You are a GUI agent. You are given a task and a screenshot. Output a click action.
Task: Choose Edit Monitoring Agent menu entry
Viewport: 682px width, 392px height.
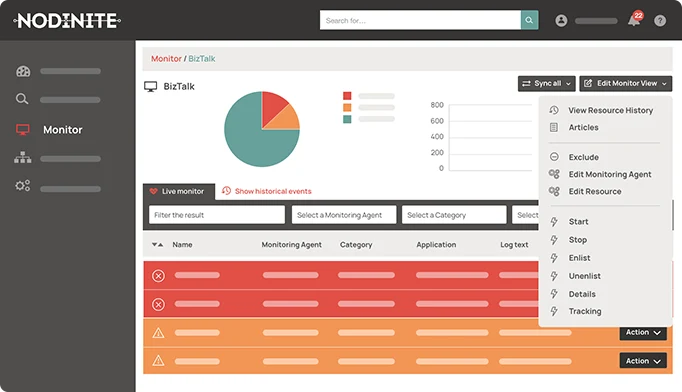(x=610, y=174)
